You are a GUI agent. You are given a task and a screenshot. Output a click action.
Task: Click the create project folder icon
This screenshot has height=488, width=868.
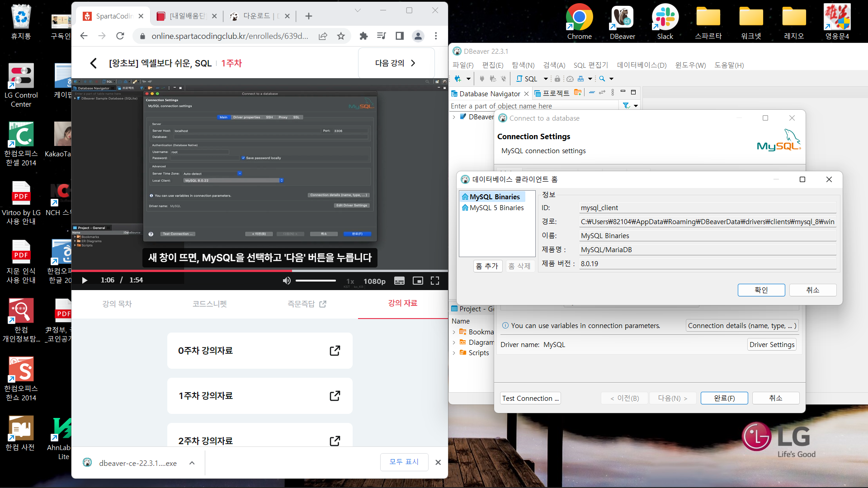tap(577, 93)
